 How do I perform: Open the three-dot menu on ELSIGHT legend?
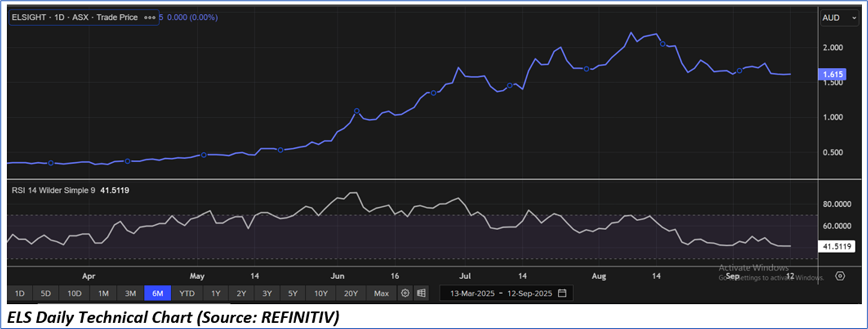[x=148, y=17]
